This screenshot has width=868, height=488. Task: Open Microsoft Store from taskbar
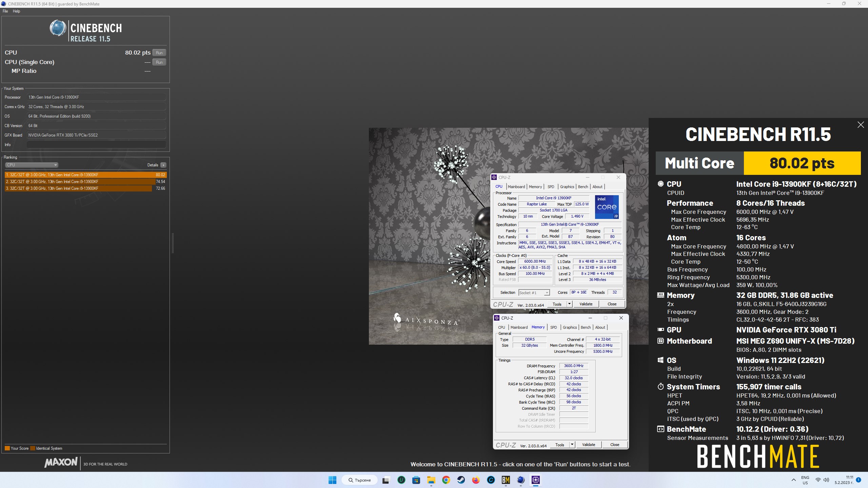pos(416,480)
